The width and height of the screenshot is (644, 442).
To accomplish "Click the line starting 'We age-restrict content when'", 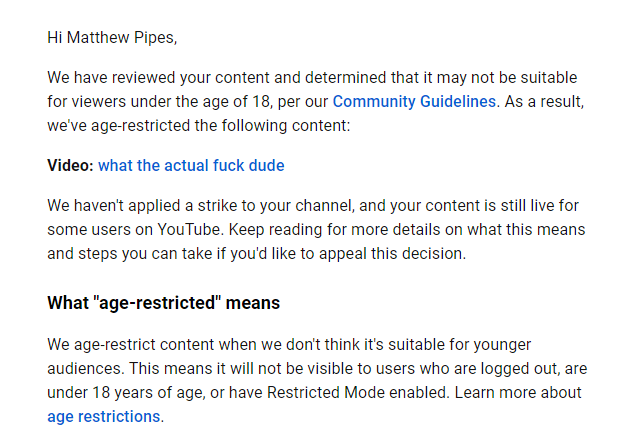I will click(289, 345).
